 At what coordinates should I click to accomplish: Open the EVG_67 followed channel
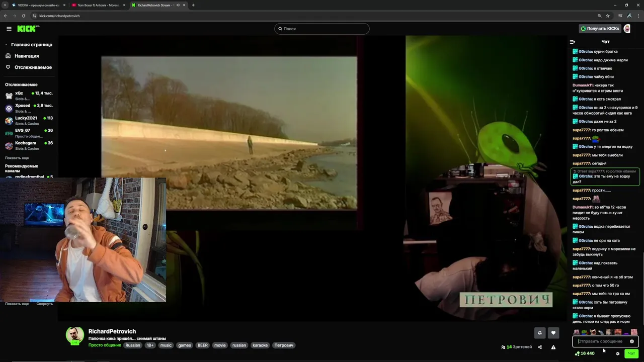(x=29, y=133)
